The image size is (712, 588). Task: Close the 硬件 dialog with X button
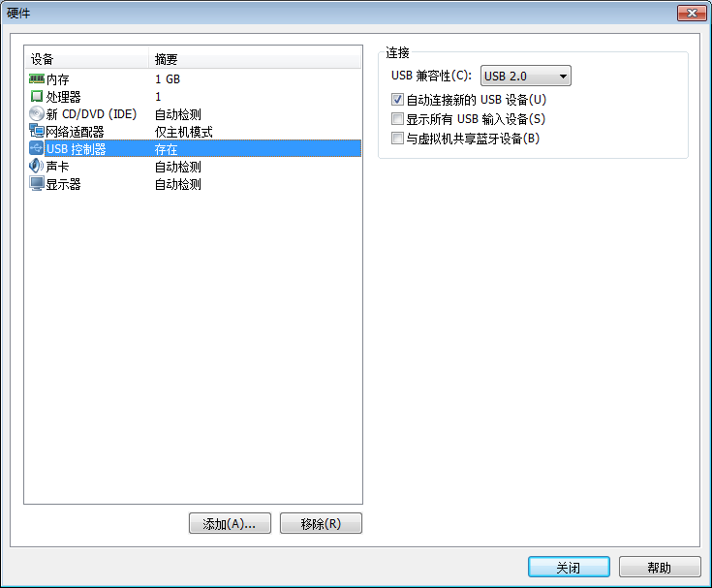[x=692, y=13]
